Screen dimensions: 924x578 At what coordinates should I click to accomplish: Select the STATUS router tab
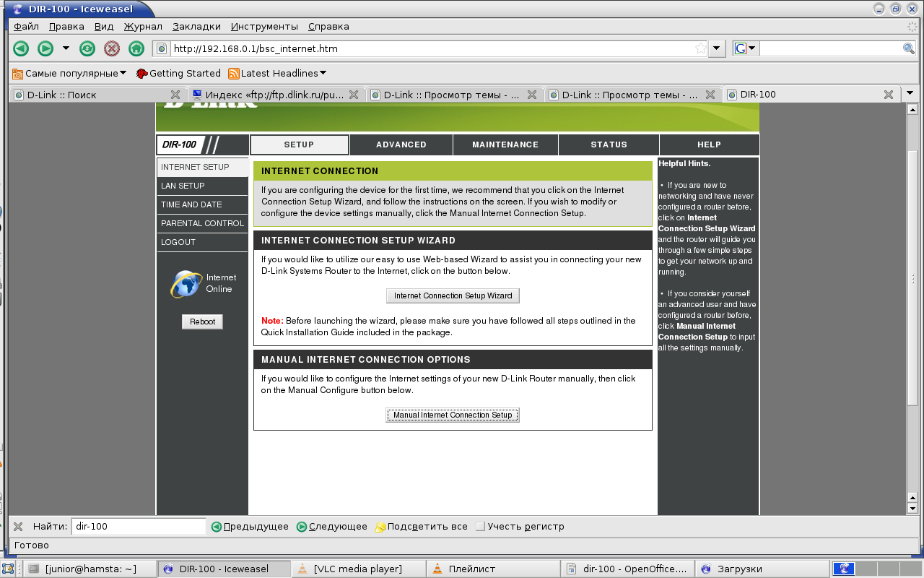click(x=609, y=144)
